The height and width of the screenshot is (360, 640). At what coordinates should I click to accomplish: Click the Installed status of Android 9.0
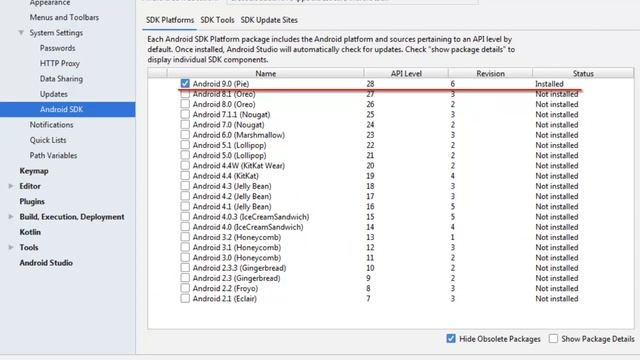(x=549, y=84)
